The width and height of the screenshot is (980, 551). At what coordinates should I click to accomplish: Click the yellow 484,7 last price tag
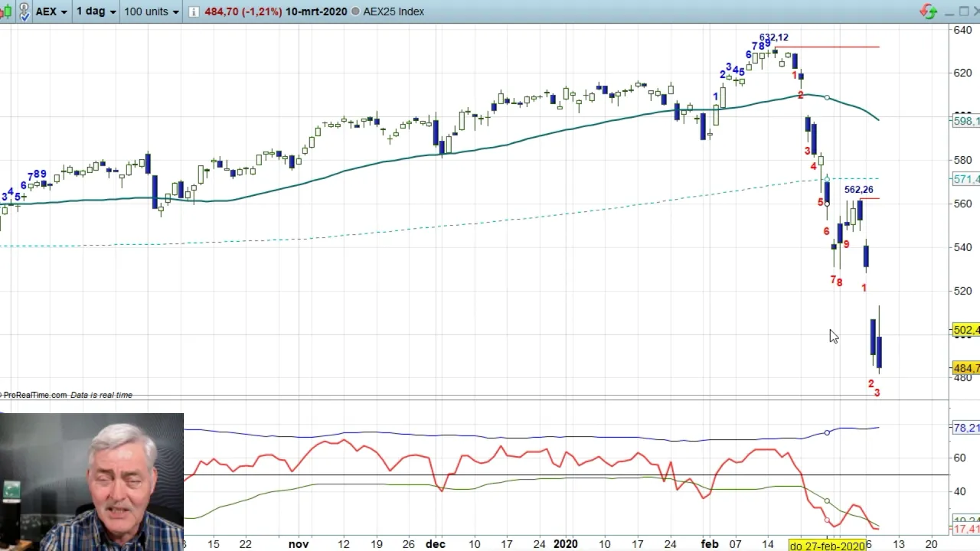(x=966, y=369)
